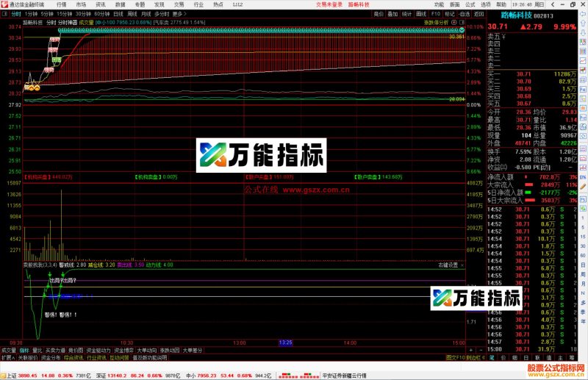This screenshot has height=380, width=588.
Task: Click the 右键设置 indicator settings
Action: [x=448, y=265]
